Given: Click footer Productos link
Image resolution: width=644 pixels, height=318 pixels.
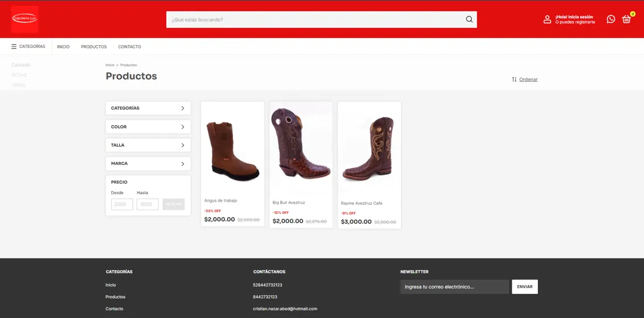Looking at the screenshot, I should pos(115,296).
